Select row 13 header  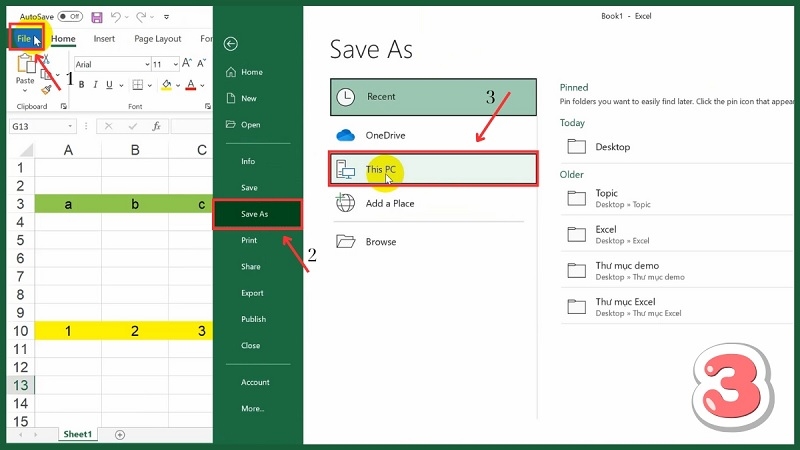pyautogui.click(x=20, y=385)
